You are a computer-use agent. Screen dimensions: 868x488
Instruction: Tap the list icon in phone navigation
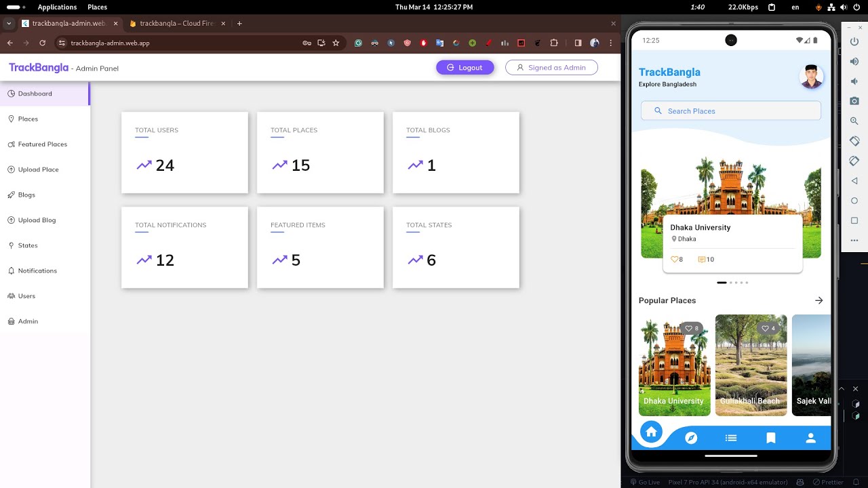point(731,439)
